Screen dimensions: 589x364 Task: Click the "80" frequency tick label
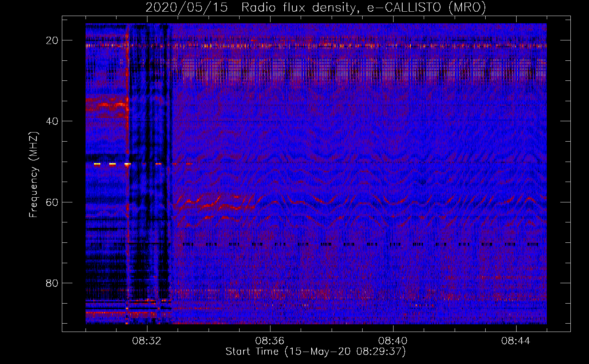[x=52, y=283]
